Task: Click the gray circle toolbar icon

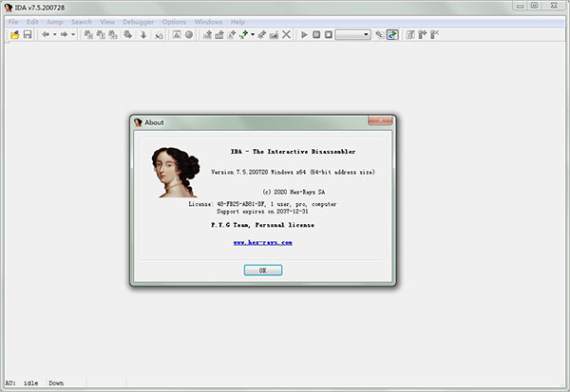Action: point(189,34)
